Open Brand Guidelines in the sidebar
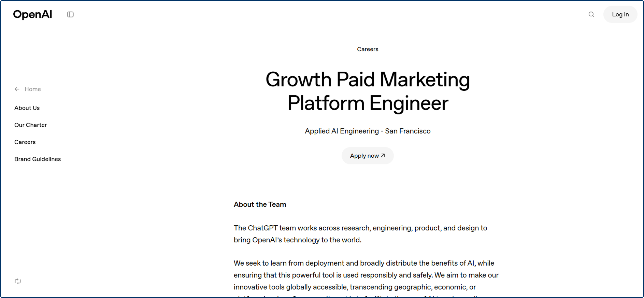The width and height of the screenshot is (644, 298). 38,159
